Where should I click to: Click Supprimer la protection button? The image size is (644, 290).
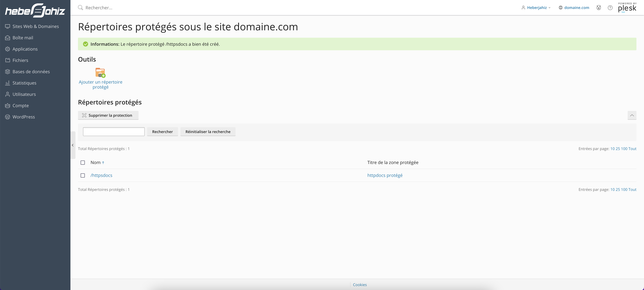click(108, 115)
